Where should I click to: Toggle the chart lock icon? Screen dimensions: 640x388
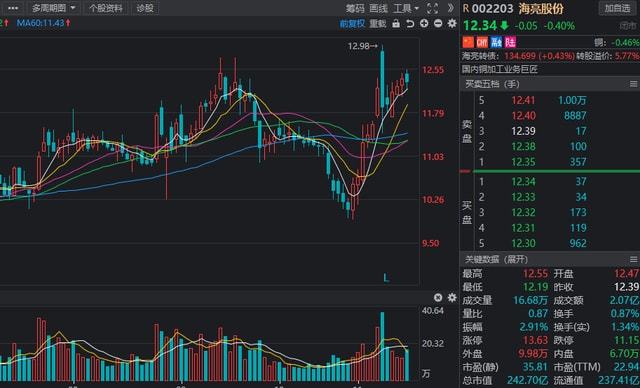[x=396, y=23]
